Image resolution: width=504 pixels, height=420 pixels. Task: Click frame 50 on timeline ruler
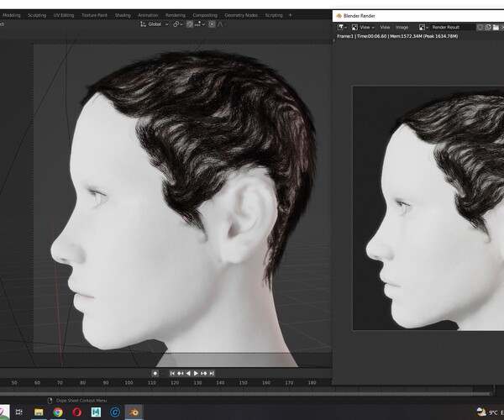click(x=14, y=383)
